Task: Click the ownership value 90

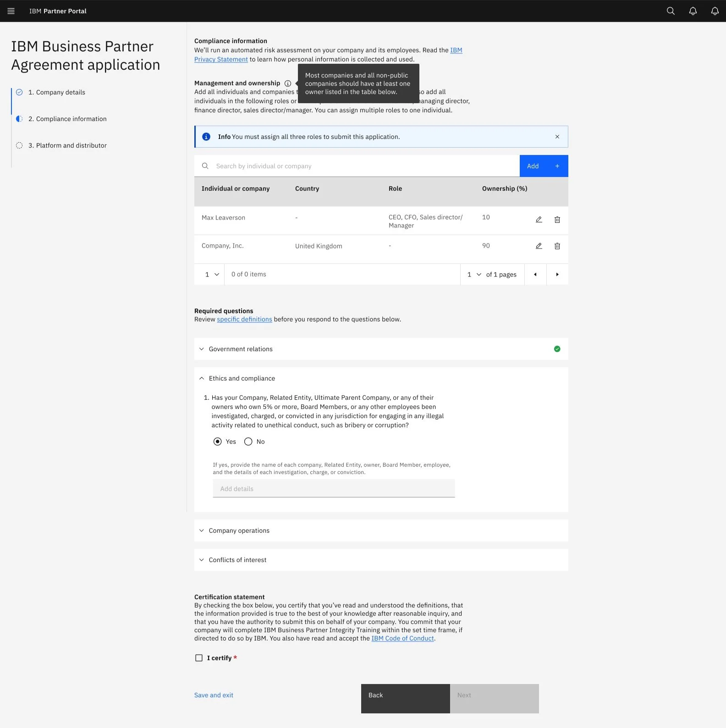Action: (486, 246)
